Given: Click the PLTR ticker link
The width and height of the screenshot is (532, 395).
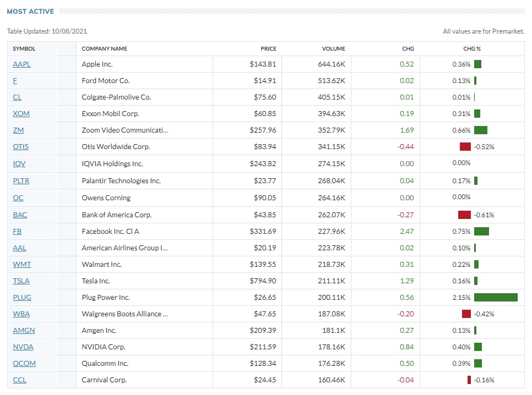Looking at the screenshot, I should tap(21, 180).
